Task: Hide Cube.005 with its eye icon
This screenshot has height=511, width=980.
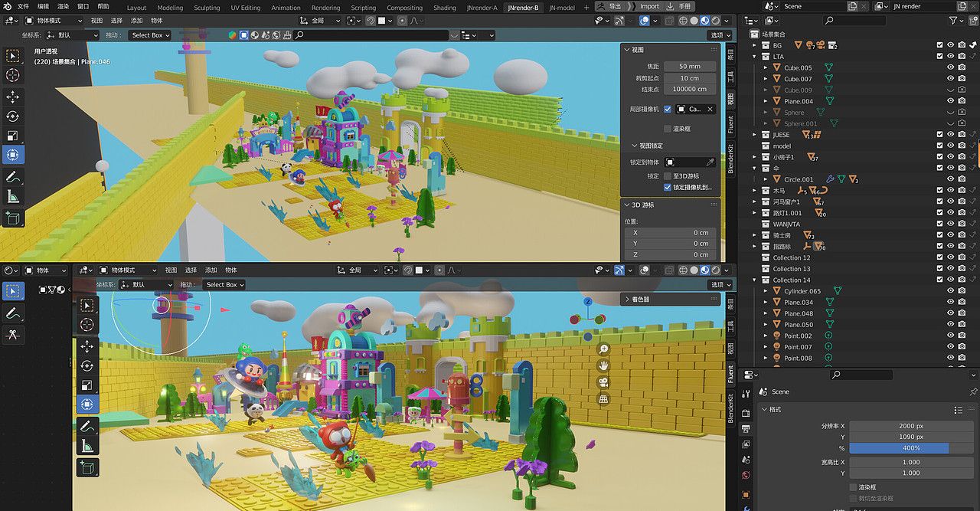Action: pos(951,67)
